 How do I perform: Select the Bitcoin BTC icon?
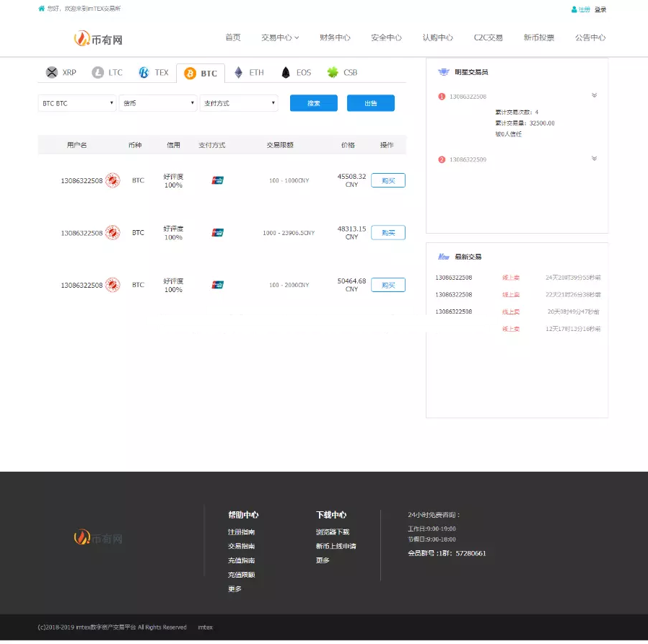[x=190, y=74]
